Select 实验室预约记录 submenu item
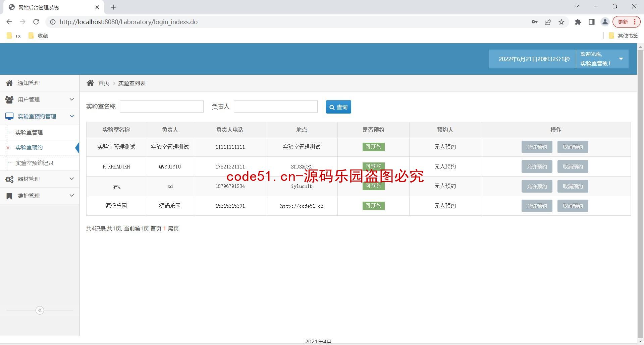The height and width of the screenshot is (345, 644). [x=35, y=163]
